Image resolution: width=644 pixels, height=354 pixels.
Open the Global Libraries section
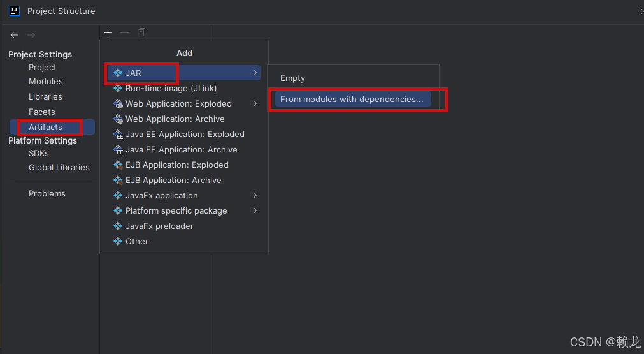pyautogui.click(x=59, y=168)
